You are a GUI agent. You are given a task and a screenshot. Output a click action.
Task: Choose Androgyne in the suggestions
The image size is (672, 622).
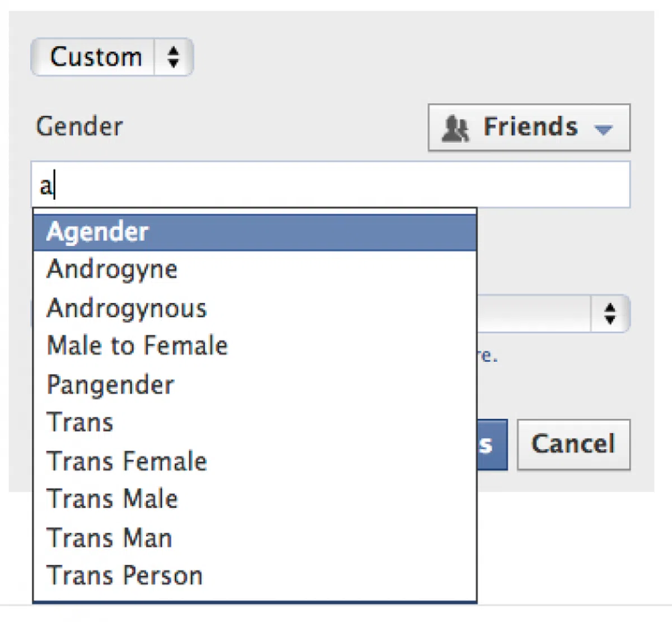pos(112,269)
